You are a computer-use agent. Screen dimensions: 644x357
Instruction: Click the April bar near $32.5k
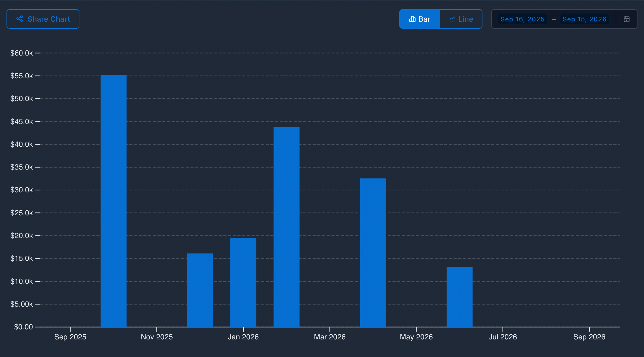click(x=373, y=252)
